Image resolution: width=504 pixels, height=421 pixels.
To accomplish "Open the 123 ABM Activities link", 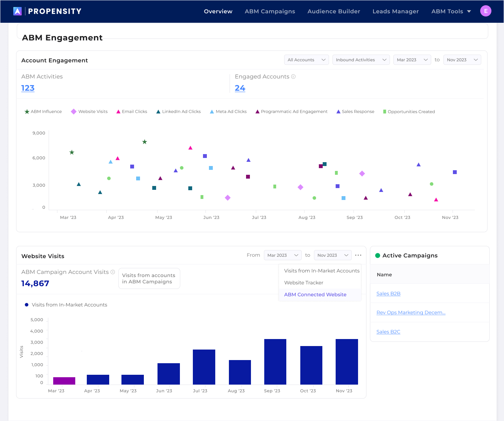I will point(28,88).
